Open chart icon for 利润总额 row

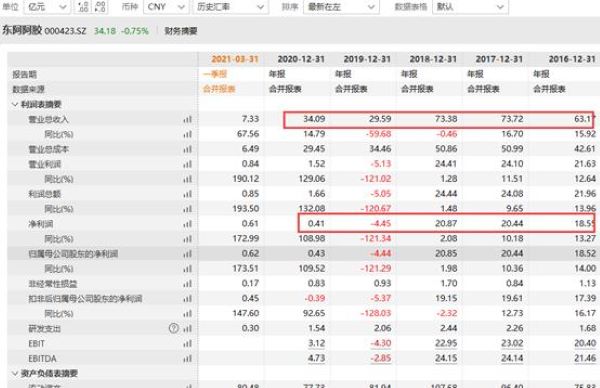click(188, 194)
